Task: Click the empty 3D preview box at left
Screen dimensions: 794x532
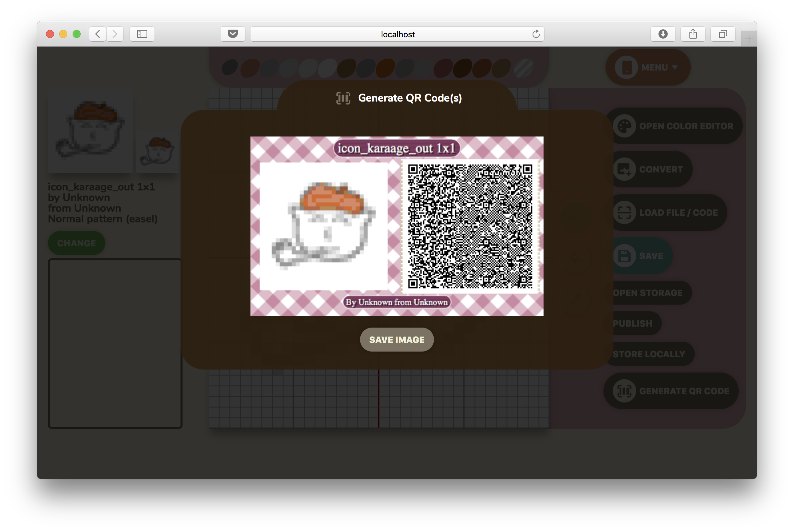Action: [x=115, y=343]
